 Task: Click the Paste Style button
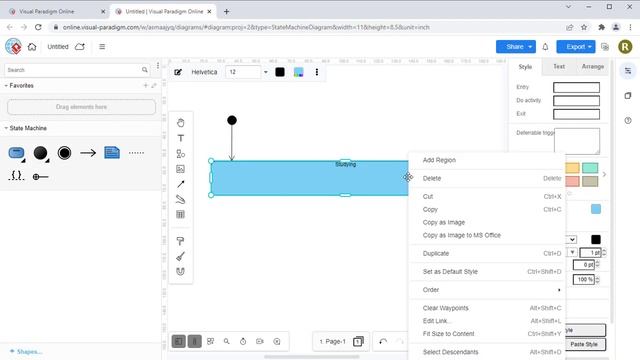584,344
